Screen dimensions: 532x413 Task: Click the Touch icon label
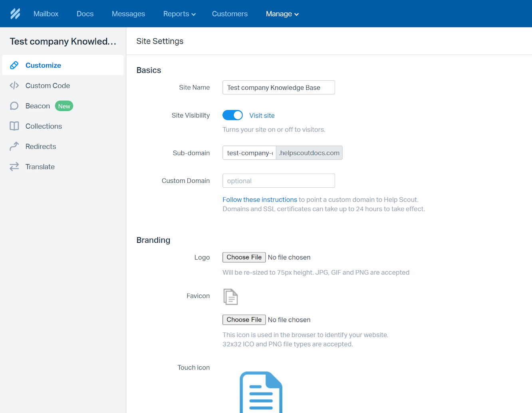[194, 367]
